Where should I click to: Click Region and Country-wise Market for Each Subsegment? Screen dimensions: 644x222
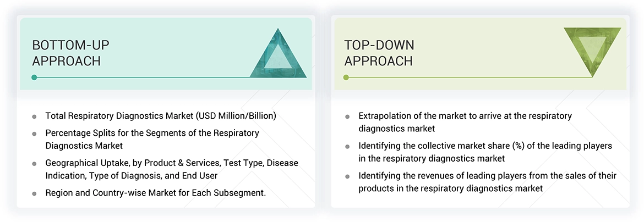pos(155,193)
